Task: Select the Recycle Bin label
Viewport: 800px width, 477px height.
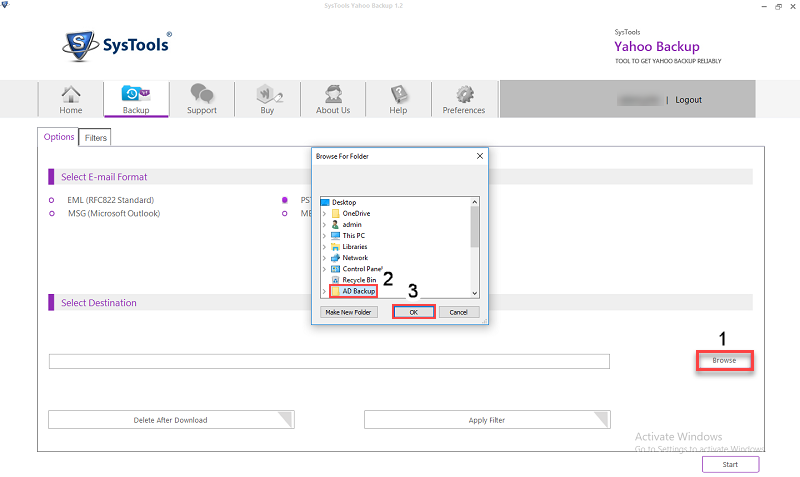Action: 359,280
